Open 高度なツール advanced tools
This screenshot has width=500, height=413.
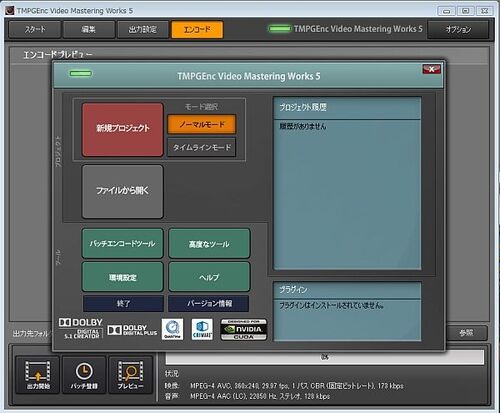click(x=209, y=243)
